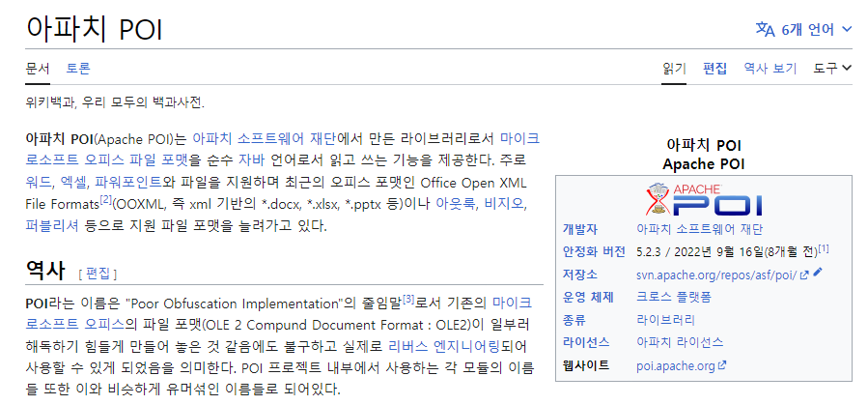Open the 리버스 엔지니어링 link

[x=444, y=347]
